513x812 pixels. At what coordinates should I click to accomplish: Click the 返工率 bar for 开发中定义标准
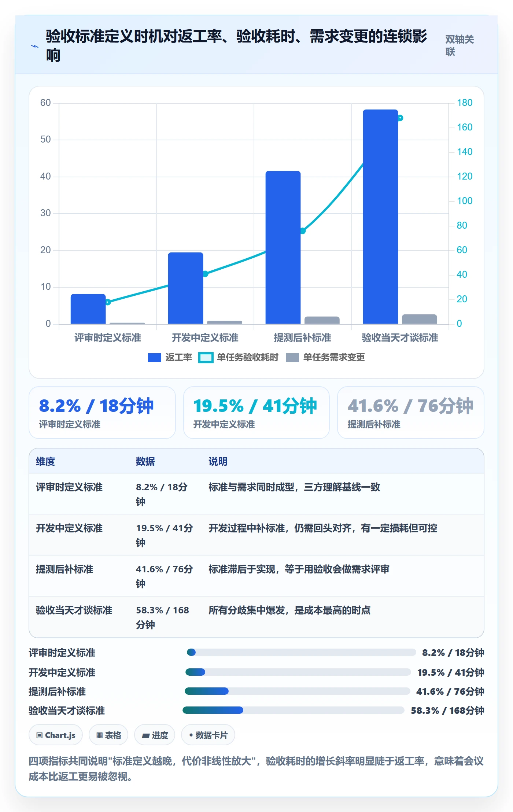186,288
